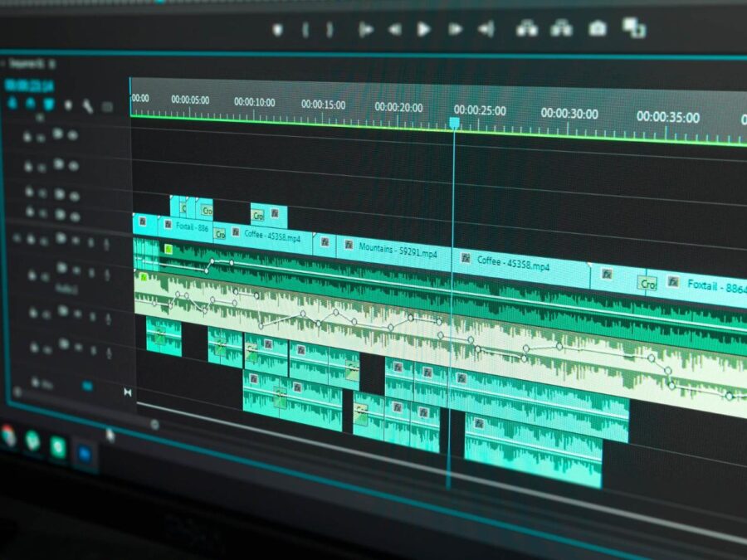Toggle visibility eye for the second video track
Viewport: 747px width, 560px height.
pyautogui.click(x=73, y=166)
